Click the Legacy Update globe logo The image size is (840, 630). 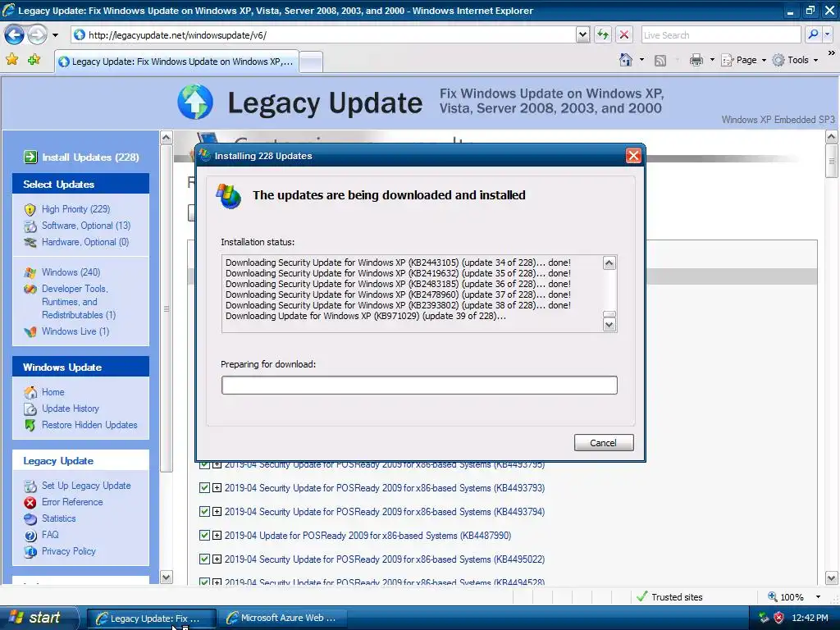point(195,102)
